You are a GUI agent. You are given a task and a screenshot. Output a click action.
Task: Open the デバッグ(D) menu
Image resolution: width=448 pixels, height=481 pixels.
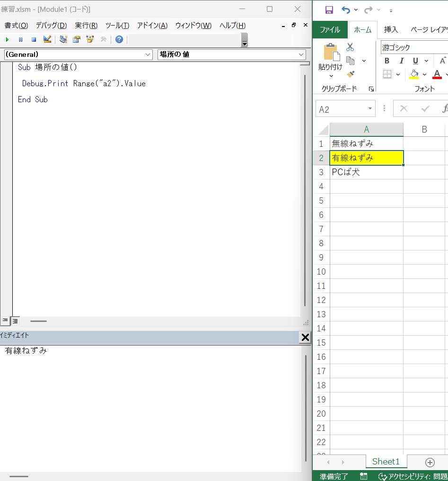(51, 26)
